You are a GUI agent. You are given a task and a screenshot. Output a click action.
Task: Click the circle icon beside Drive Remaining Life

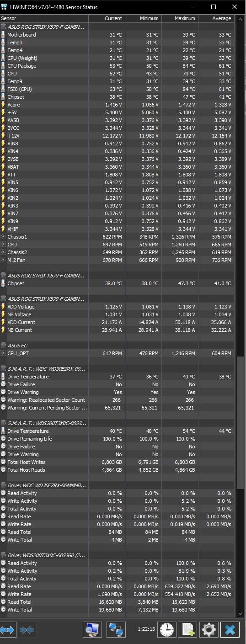coord(4,439)
